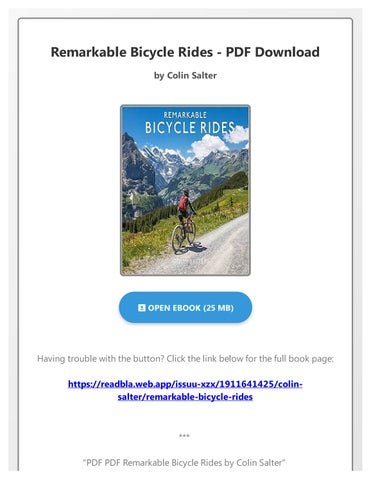371x480 pixels.
Task: Click the three-dot separator below the link
Action: (184, 435)
